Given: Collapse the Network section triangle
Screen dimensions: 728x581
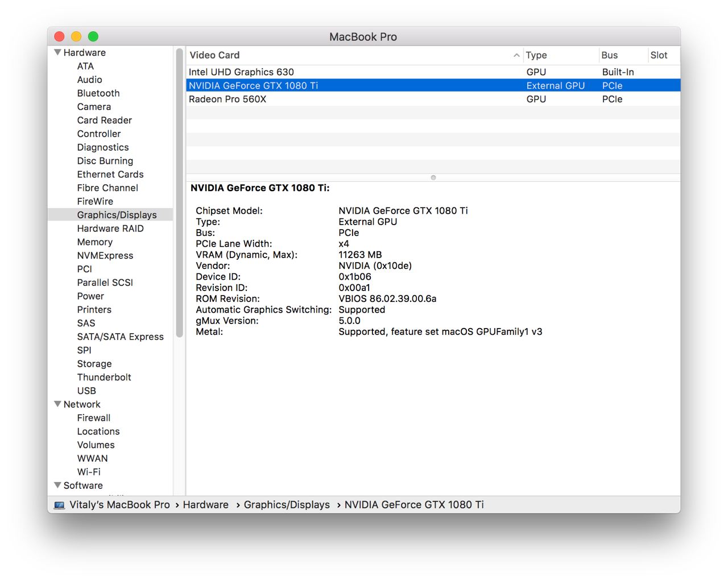Looking at the screenshot, I should click(57, 404).
